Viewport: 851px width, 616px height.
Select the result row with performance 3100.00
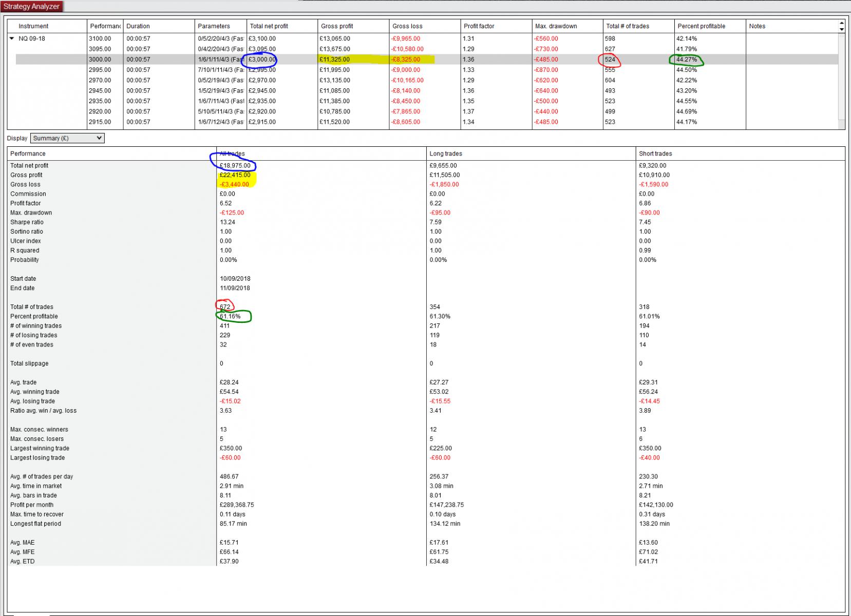coord(427,38)
